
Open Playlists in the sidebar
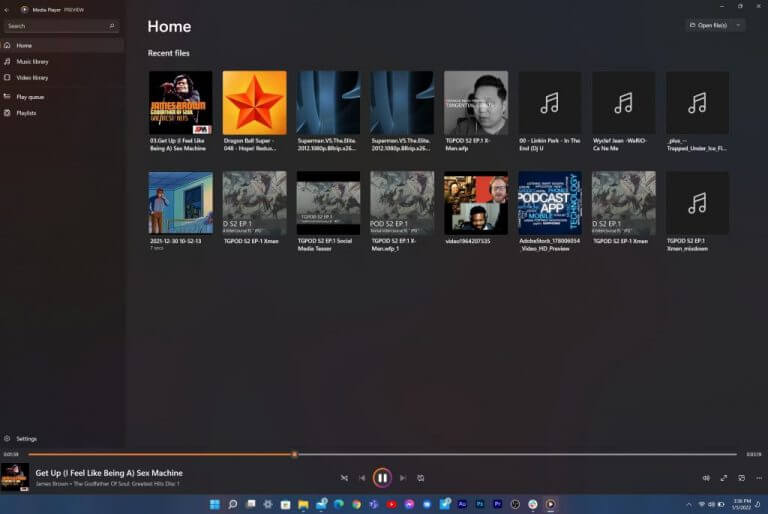point(62,113)
